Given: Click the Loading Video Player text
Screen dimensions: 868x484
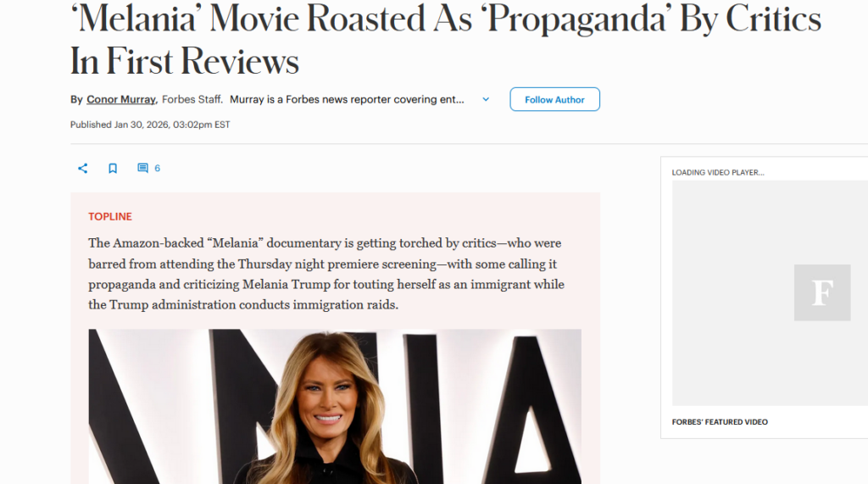Looking at the screenshot, I should [718, 173].
